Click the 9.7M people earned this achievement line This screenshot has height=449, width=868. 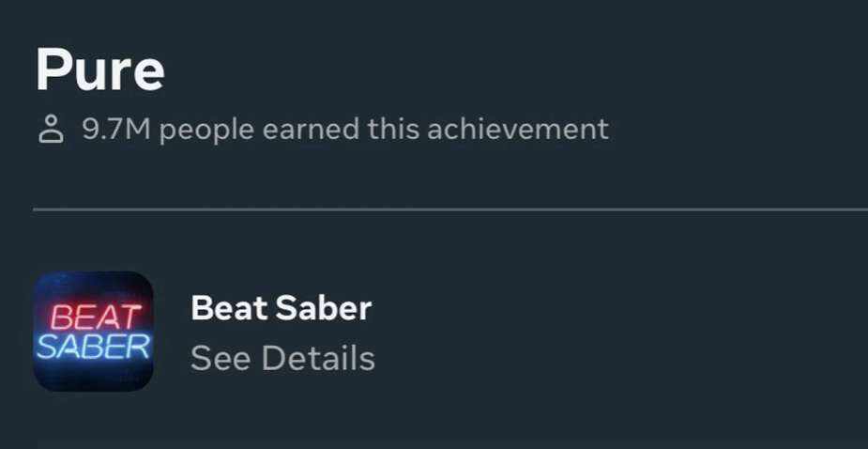(x=345, y=129)
